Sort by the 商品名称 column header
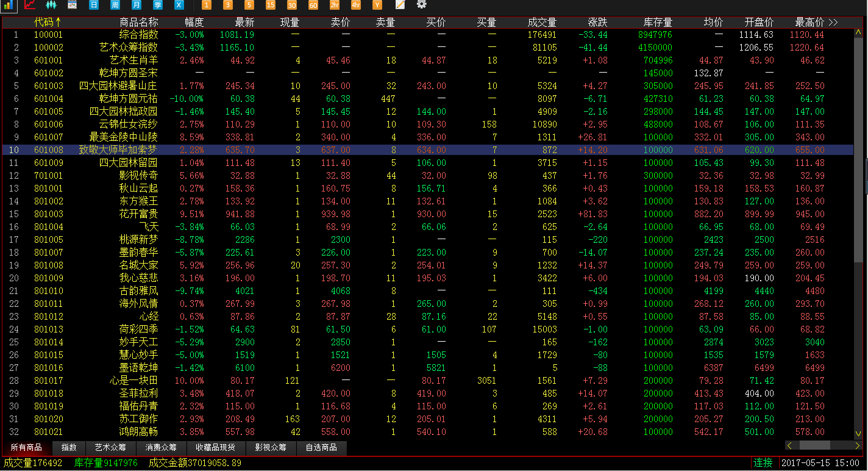The image size is (868, 471). (x=138, y=22)
